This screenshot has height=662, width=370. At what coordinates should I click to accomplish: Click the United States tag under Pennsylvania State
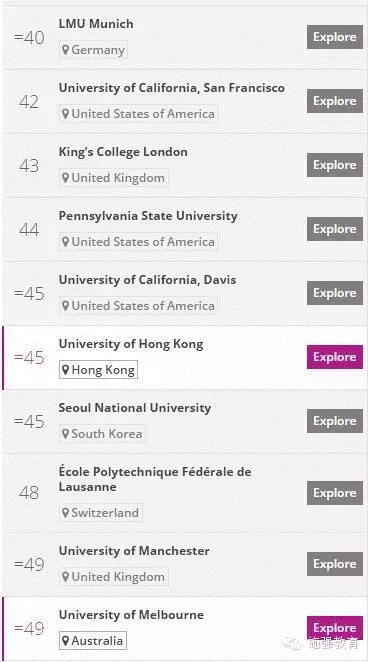pyautogui.click(x=138, y=242)
